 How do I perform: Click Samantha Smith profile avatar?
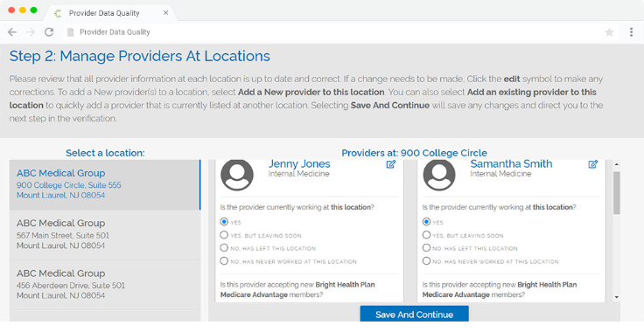coord(439,174)
